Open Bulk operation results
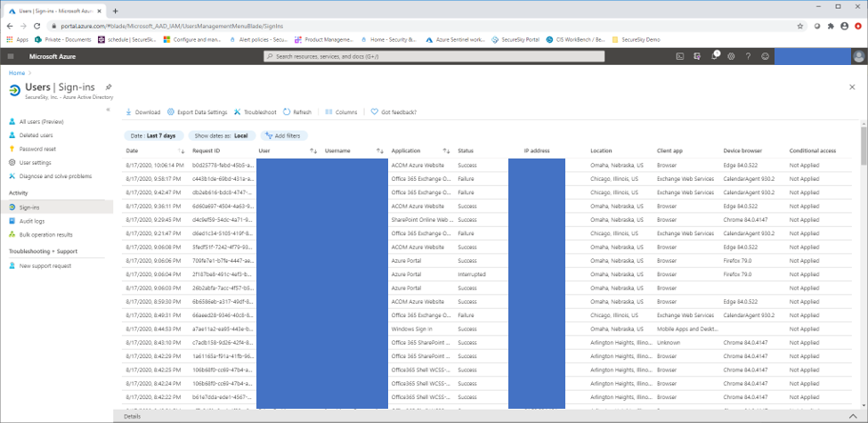 (x=45, y=235)
